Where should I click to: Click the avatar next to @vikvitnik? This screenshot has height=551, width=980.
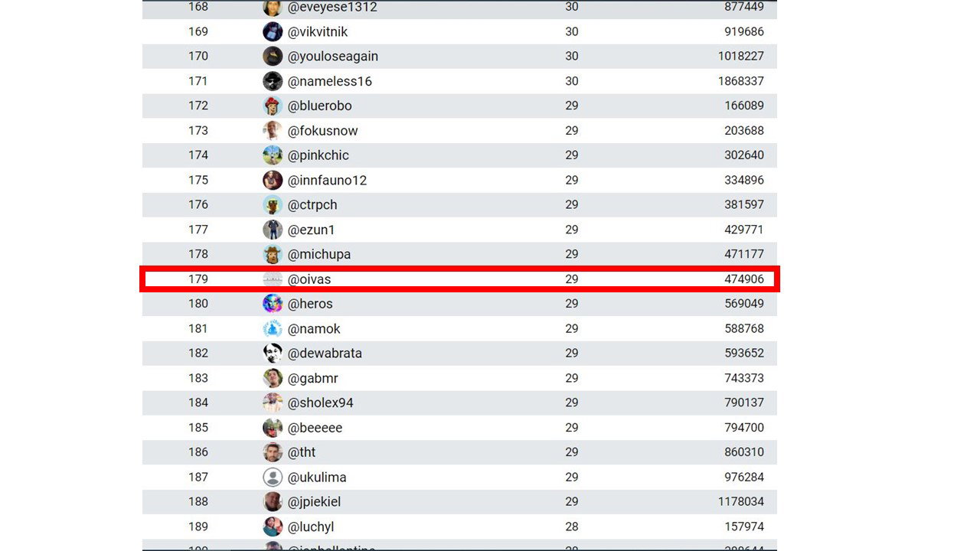click(273, 31)
